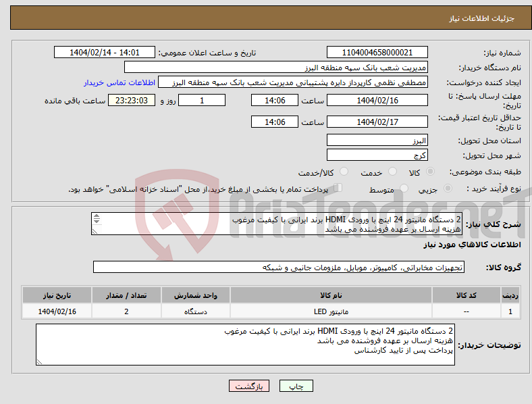Open the اطلاعات تماس خریدار link
The height and width of the screenshot is (404, 532).
coord(119,82)
